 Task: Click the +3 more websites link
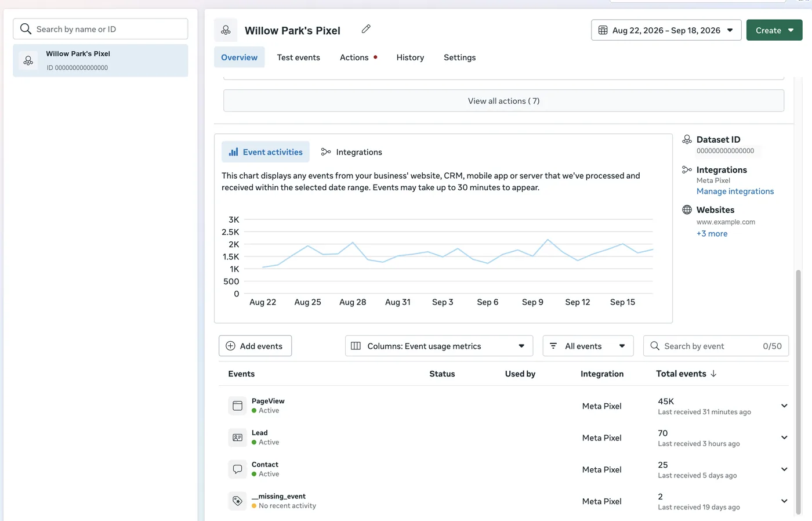point(712,234)
